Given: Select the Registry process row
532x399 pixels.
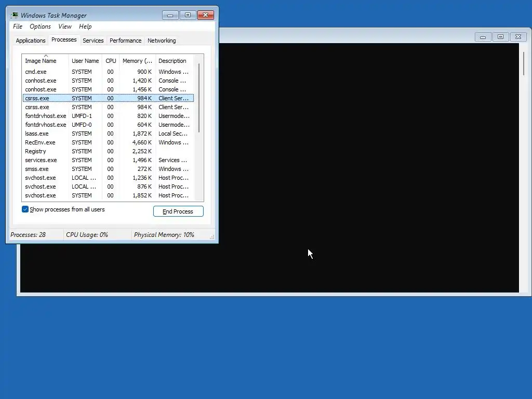Looking at the screenshot, I should tap(108, 151).
